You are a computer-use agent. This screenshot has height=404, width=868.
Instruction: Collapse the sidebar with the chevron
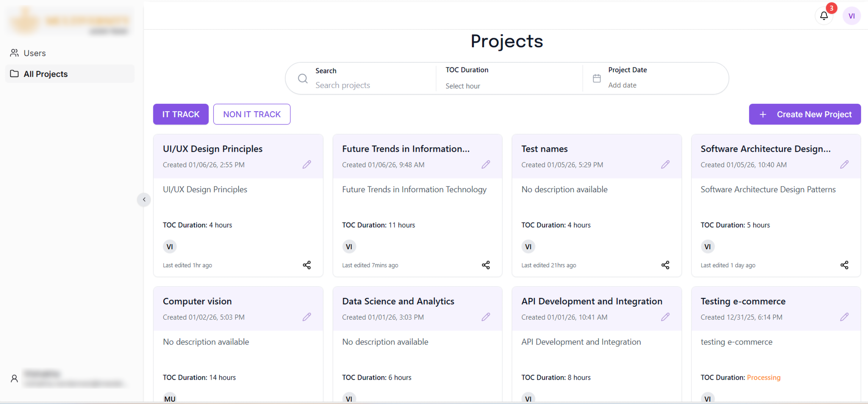click(x=144, y=200)
